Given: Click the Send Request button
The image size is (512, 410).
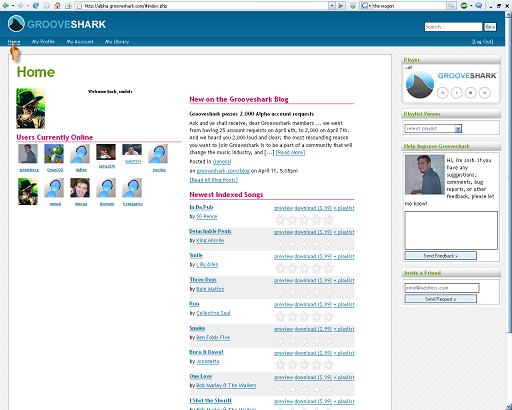Looking at the screenshot, I should click(x=440, y=299).
